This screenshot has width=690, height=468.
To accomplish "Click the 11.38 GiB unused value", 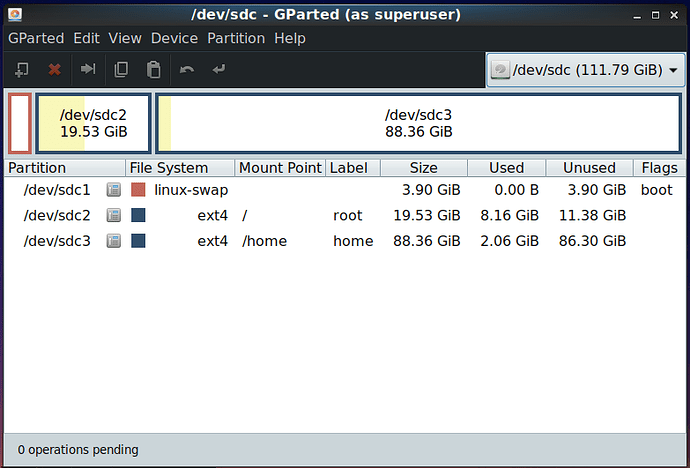I will [592, 216].
